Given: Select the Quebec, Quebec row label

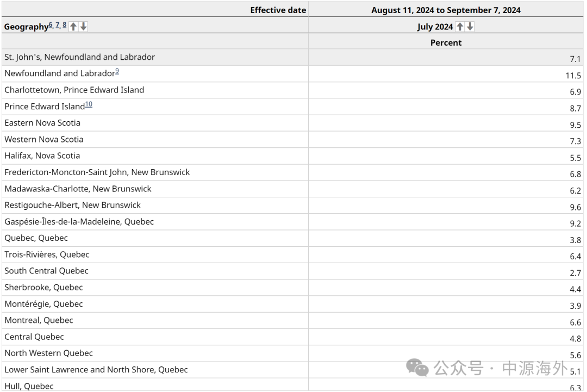Looking at the screenshot, I should point(36,238).
